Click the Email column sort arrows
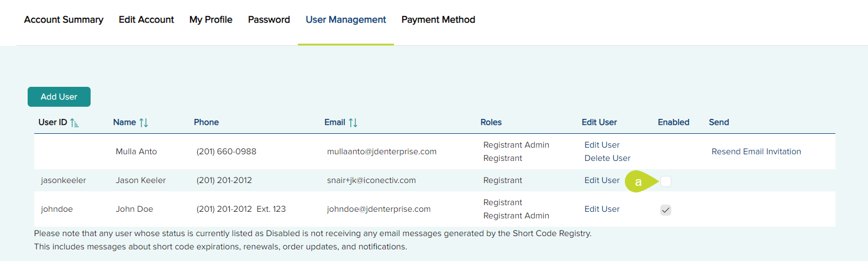 [353, 123]
